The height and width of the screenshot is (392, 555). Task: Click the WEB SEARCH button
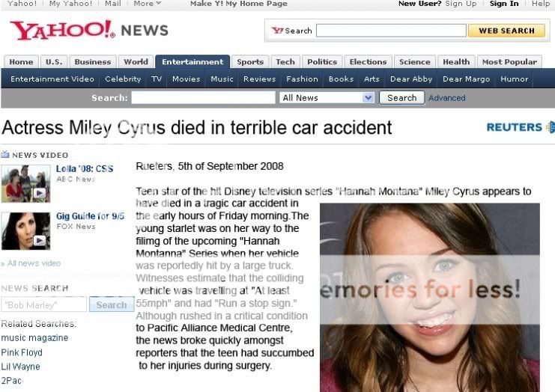pyautogui.click(x=506, y=31)
